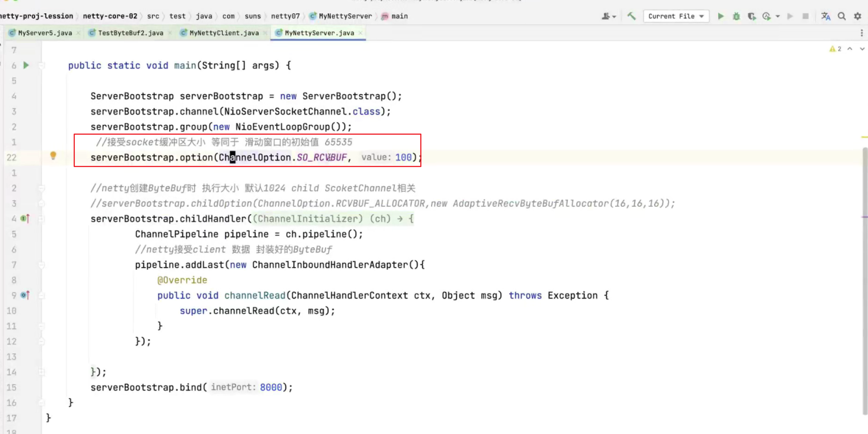The width and height of the screenshot is (868, 434).
Task: Stop execution with the square stop icon
Action: (805, 16)
